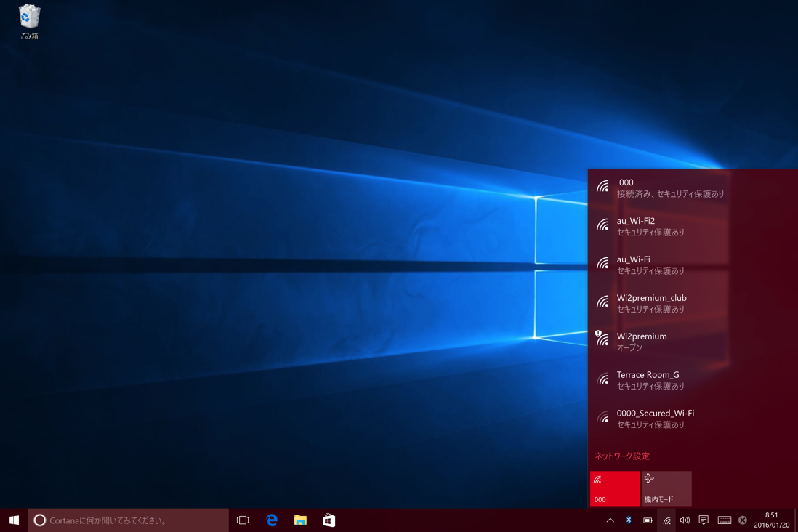Open Task View from the taskbar

tap(243, 520)
